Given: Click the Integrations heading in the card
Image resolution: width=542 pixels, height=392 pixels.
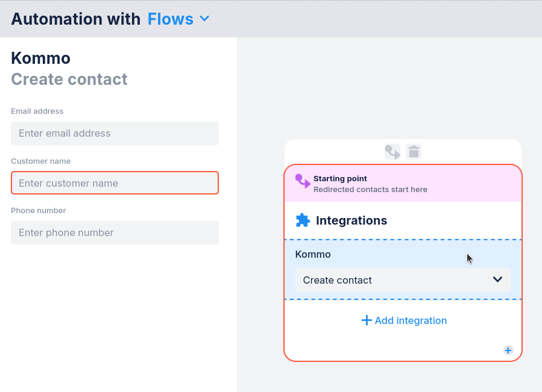Looking at the screenshot, I should click(351, 220).
